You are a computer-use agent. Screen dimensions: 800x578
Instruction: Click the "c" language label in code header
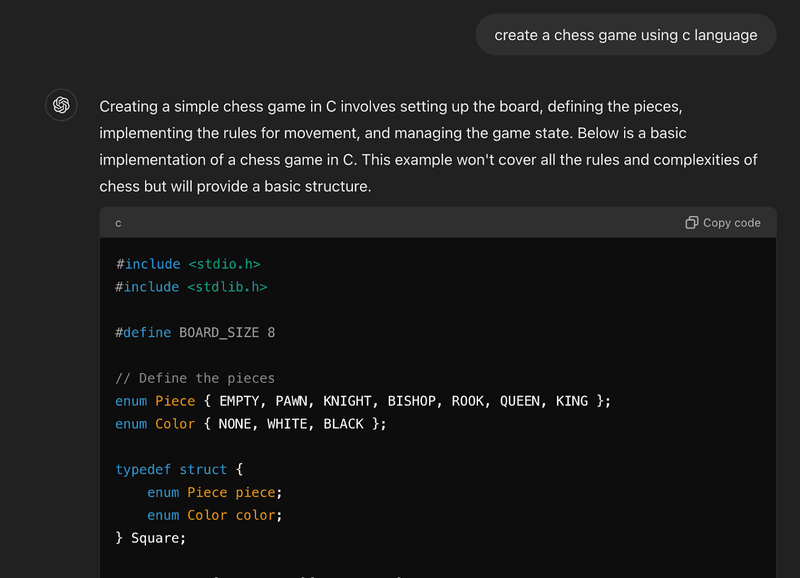118,223
